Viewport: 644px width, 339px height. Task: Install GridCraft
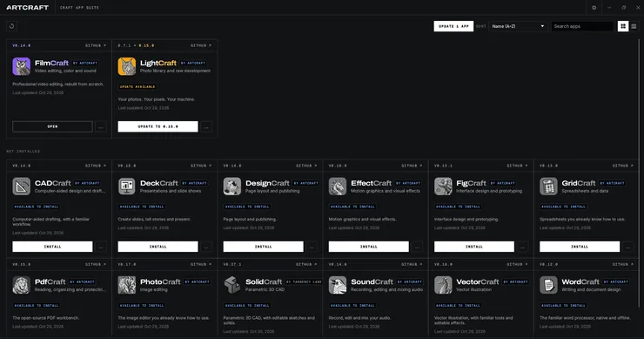coord(580,247)
